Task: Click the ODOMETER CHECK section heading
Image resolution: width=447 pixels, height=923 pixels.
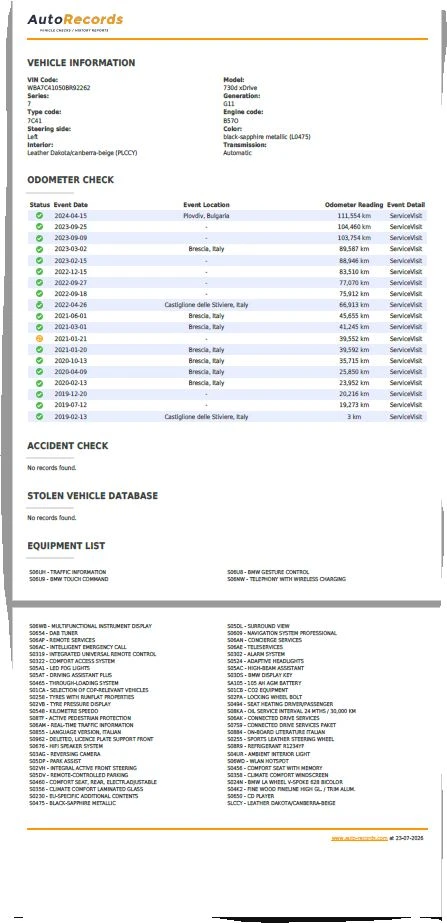Action: click(71, 180)
